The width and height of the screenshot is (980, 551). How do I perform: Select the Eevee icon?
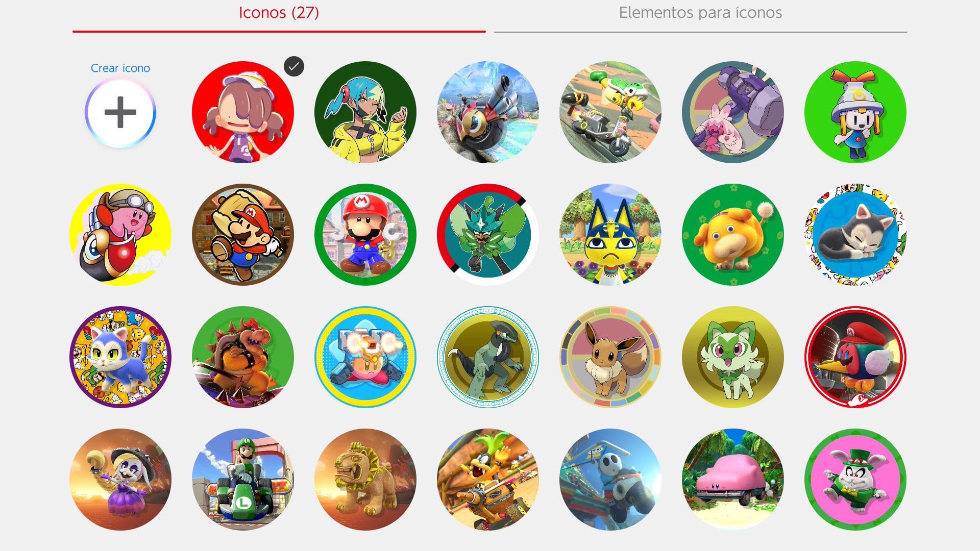(x=610, y=357)
